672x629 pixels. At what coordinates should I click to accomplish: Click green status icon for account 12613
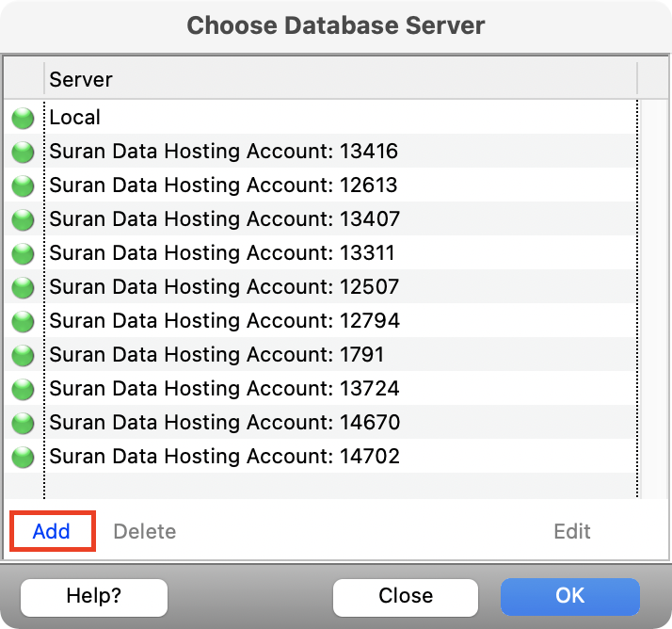(23, 186)
